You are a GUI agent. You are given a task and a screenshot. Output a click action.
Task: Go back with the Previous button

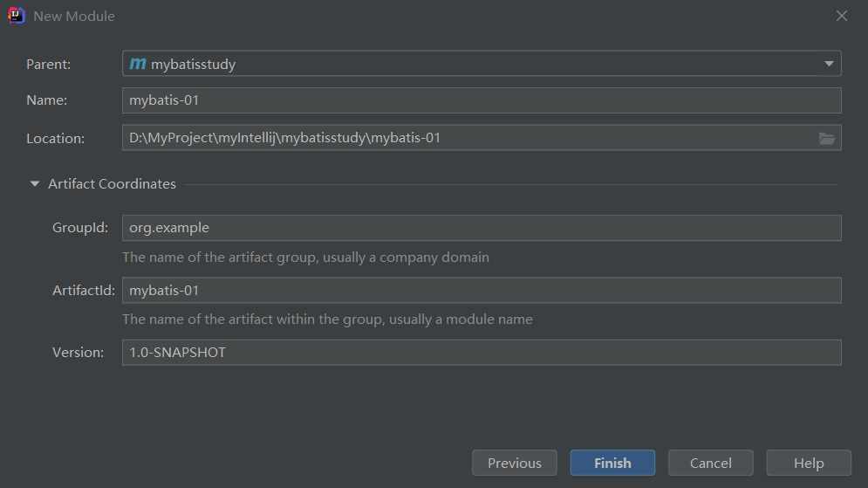pyautogui.click(x=515, y=463)
